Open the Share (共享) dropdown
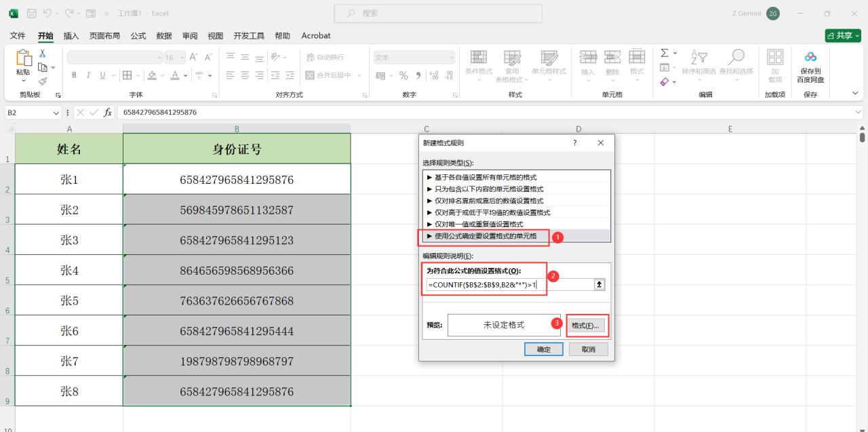 coord(843,35)
